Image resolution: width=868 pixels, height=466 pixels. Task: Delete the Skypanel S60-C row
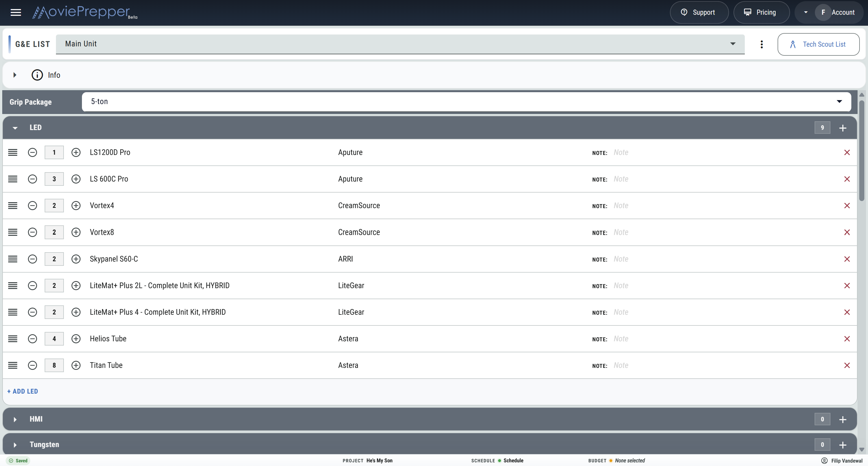pyautogui.click(x=847, y=259)
